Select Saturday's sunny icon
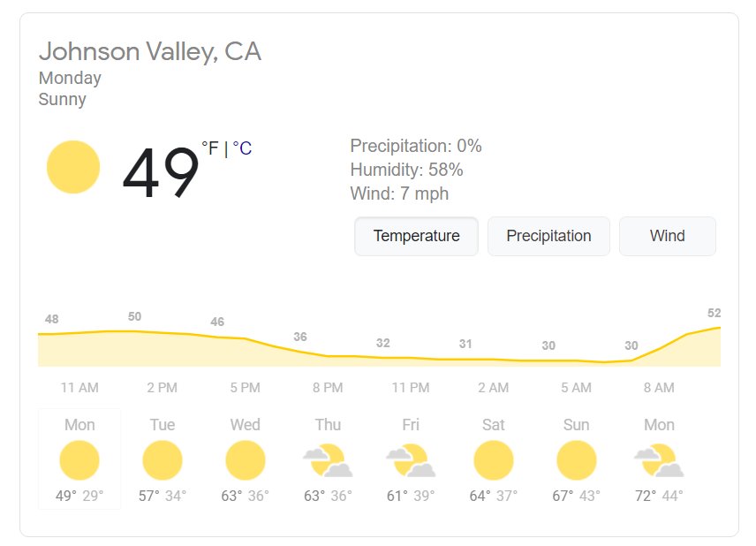 [x=494, y=460]
